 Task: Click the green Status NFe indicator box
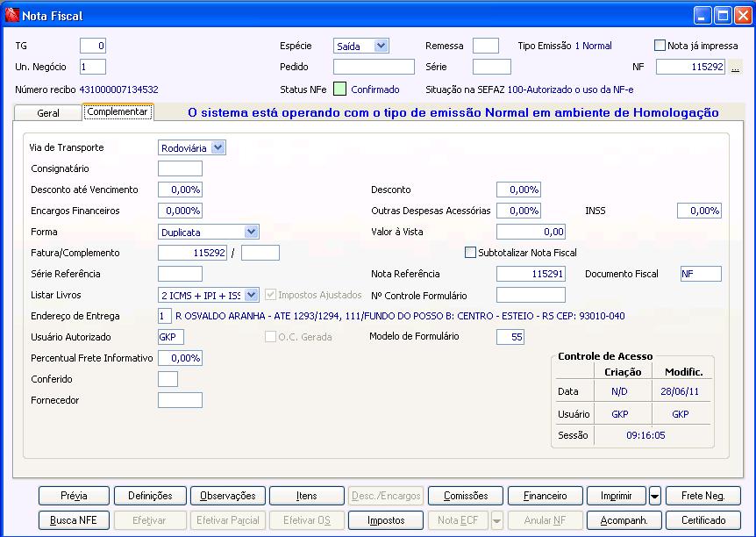coord(340,89)
